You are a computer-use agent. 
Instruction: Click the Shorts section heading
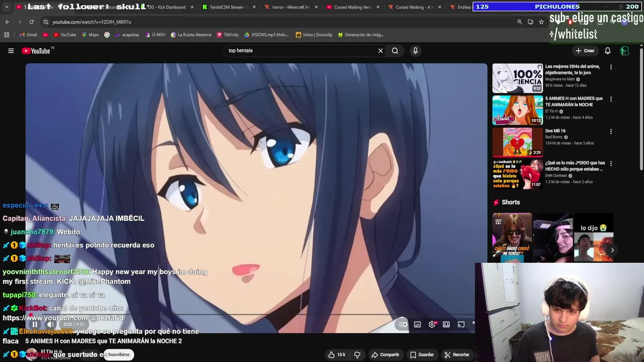(x=511, y=202)
